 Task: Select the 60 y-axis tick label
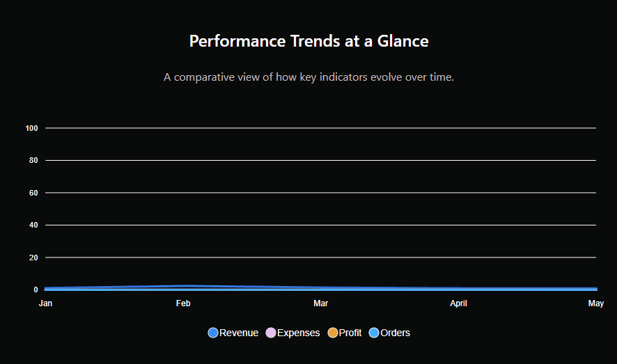[x=33, y=193]
